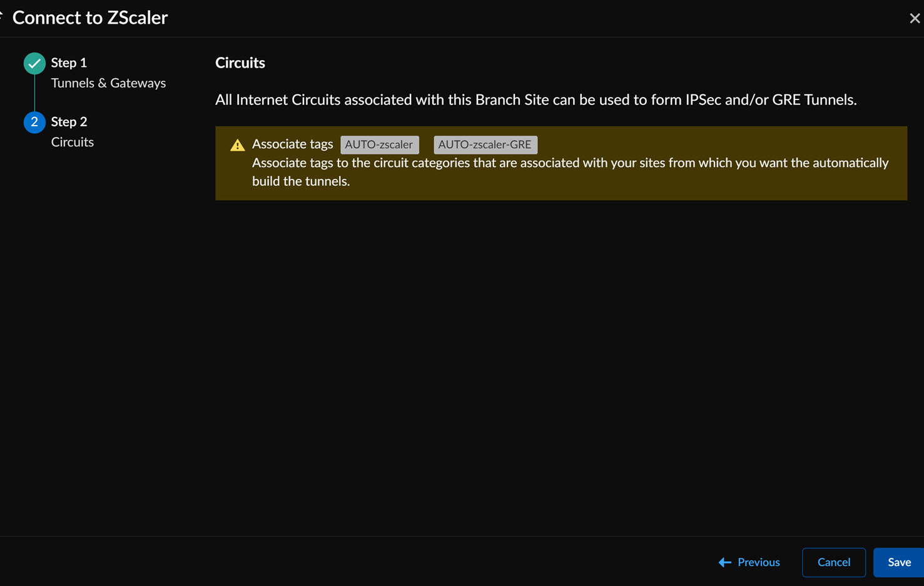Click Circuits under Step 2 in the sidebar

[73, 142]
